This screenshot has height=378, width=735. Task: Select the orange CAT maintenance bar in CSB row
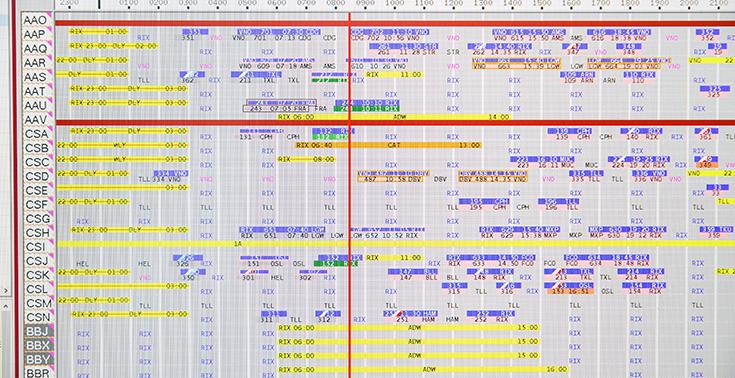(x=389, y=145)
